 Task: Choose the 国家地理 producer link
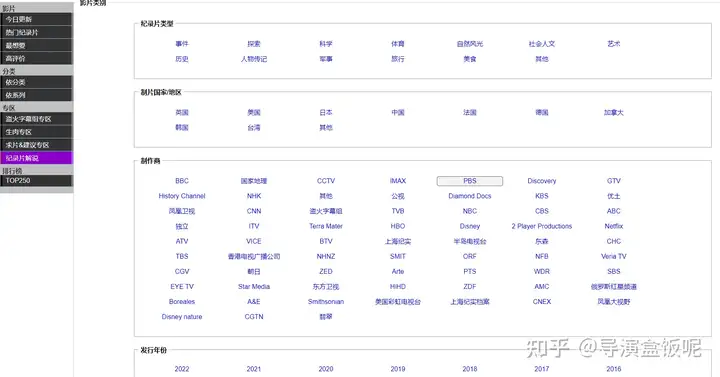(254, 181)
